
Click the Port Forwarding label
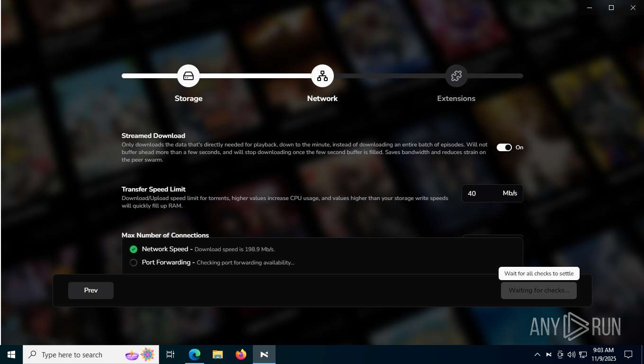166,263
